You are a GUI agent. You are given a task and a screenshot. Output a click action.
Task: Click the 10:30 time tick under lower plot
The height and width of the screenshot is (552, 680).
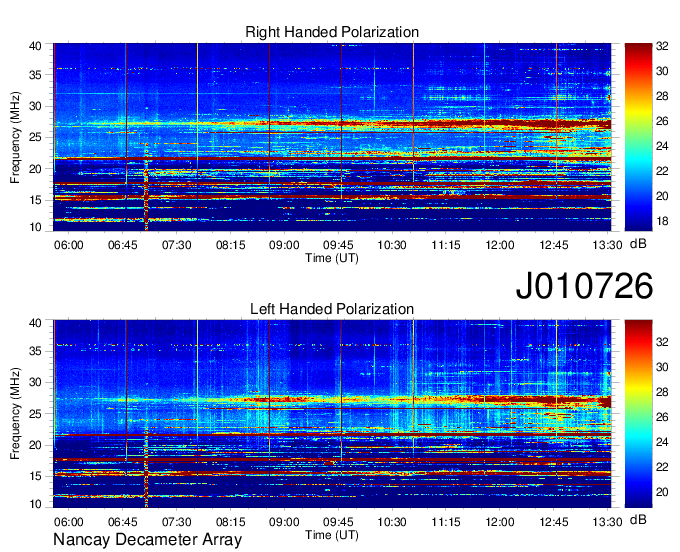click(392, 522)
